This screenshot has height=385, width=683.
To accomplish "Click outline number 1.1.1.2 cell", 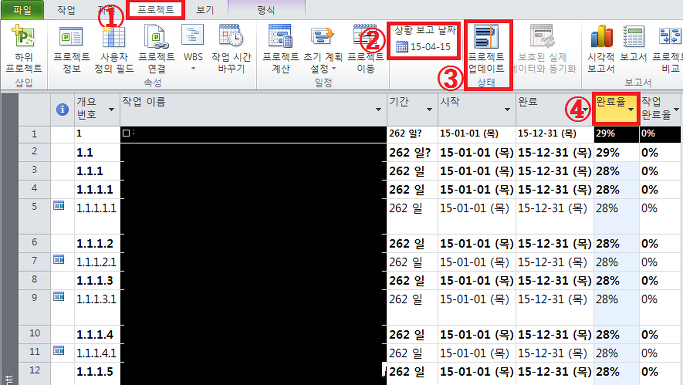I will 97,243.
